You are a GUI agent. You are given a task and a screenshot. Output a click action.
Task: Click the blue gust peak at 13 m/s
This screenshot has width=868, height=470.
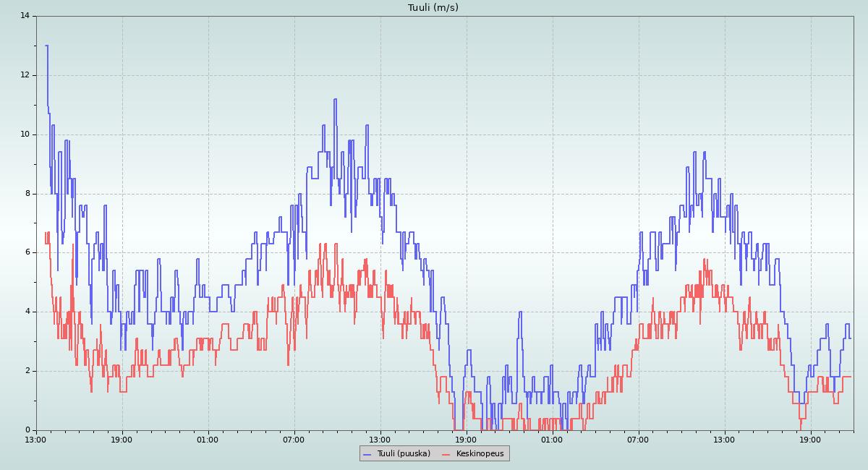(46, 46)
